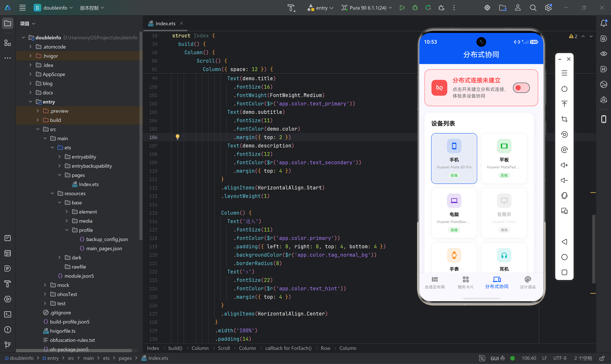
Task: Open the entry run configuration dropdown
Action: pyautogui.click(x=320, y=8)
